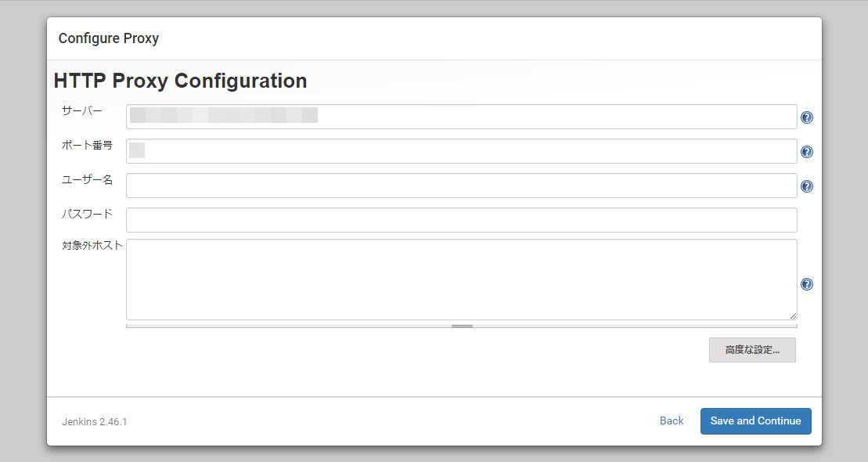This screenshot has width=868, height=462.
Task: Click the サーバー field label
Action: pyautogui.click(x=82, y=110)
